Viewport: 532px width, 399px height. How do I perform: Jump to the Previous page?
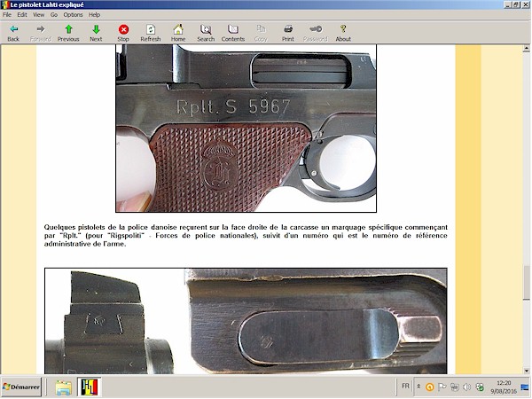pyautogui.click(x=68, y=34)
